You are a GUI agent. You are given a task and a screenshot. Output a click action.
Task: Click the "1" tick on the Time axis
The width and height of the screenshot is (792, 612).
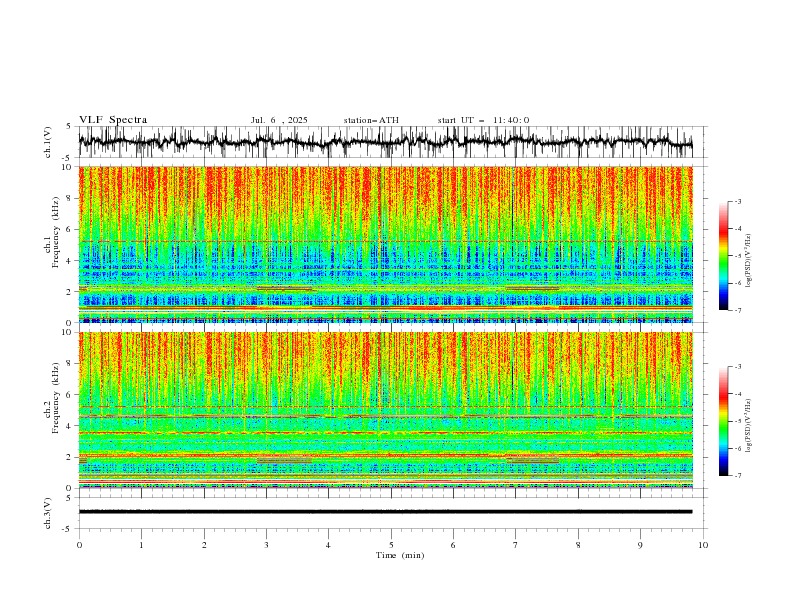(x=141, y=545)
